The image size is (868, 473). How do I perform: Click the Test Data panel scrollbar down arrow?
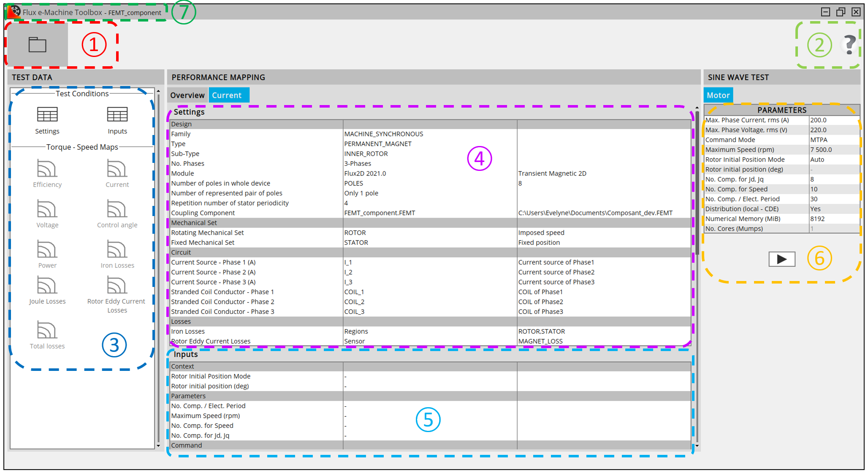158,446
